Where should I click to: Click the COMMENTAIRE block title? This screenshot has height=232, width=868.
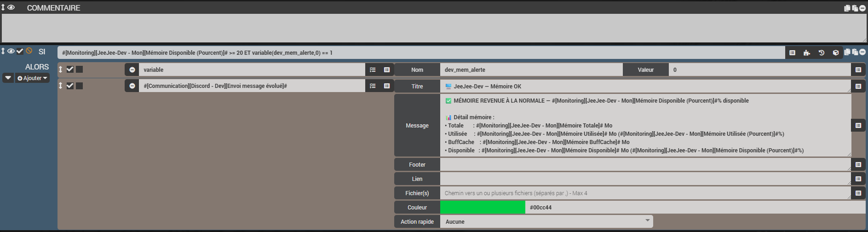coord(53,8)
